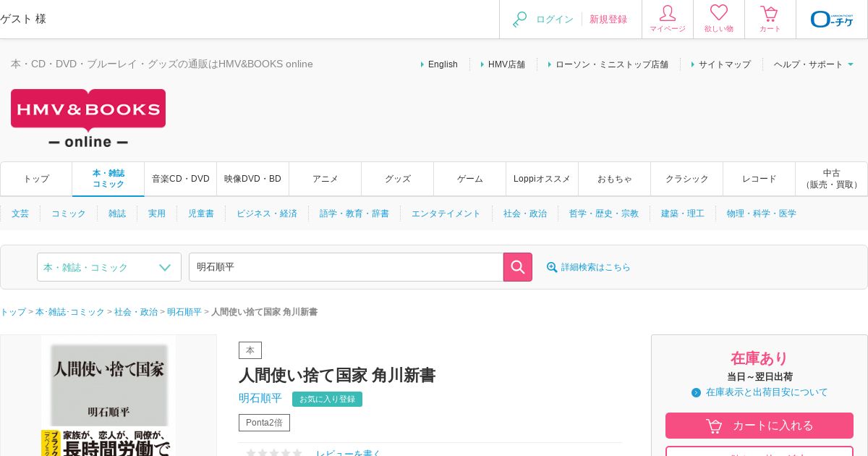The image size is (868, 456).
Task: Open the 建築・理工 subcategory
Action: [x=683, y=214]
